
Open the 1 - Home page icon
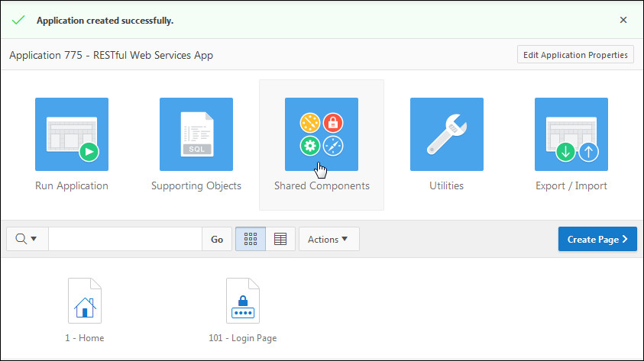85,301
